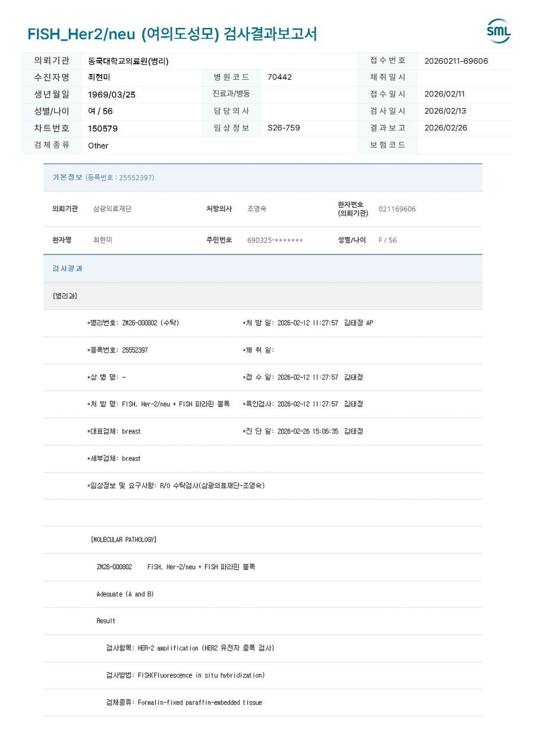Select the 진 단 일 2026-02-26 line

(x=303, y=431)
